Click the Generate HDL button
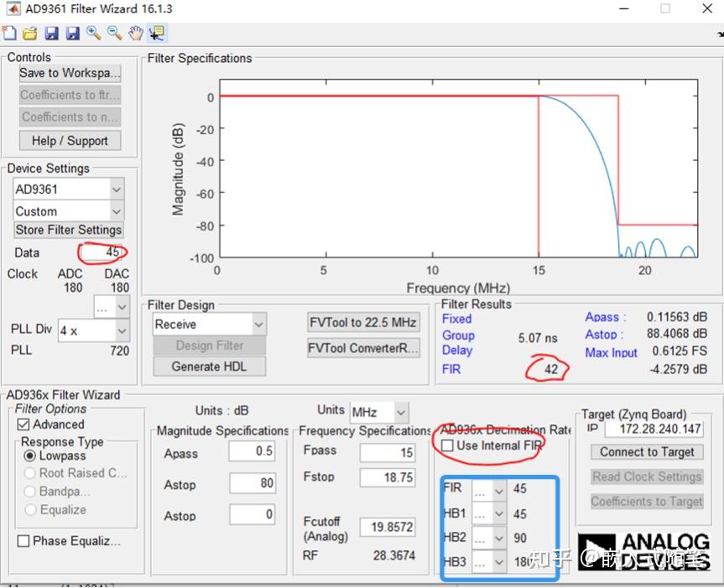The width and height of the screenshot is (724, 588). pos(209,366)
